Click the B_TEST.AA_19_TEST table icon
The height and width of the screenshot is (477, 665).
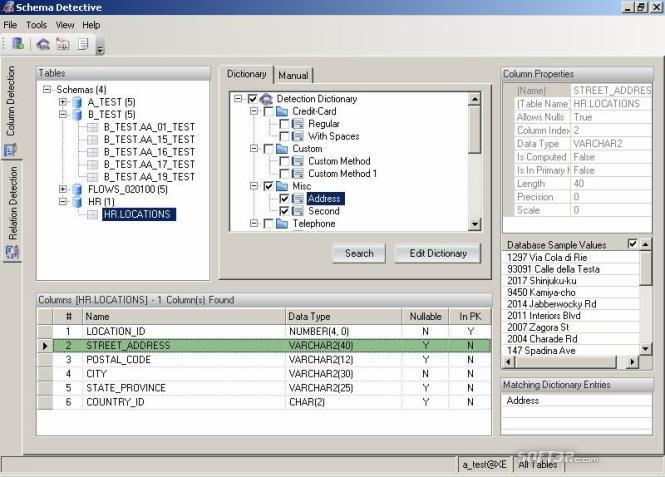92,177
